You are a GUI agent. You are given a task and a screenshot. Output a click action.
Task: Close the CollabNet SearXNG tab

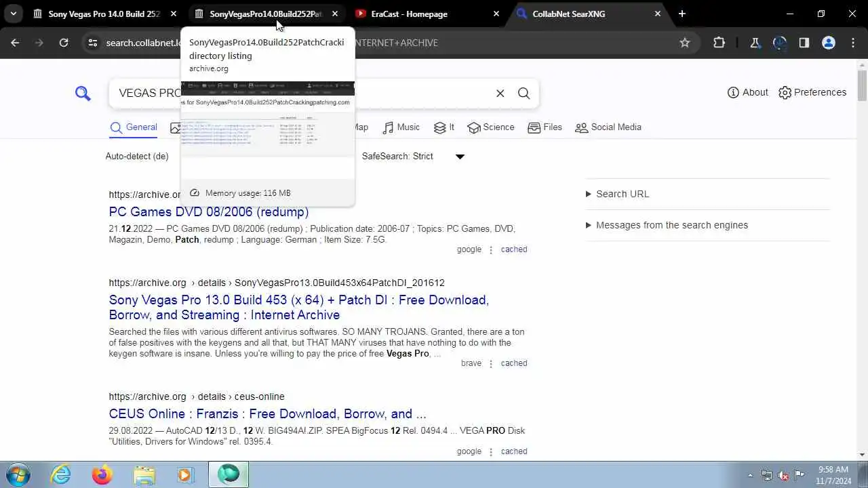pos(658,14)
